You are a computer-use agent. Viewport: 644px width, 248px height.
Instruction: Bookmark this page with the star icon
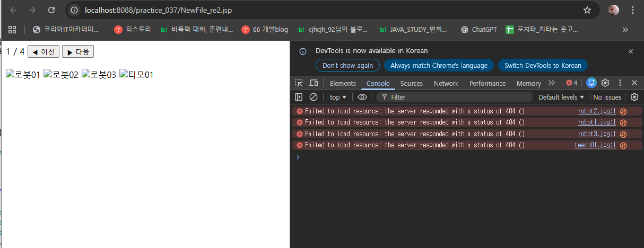point(587,10)
